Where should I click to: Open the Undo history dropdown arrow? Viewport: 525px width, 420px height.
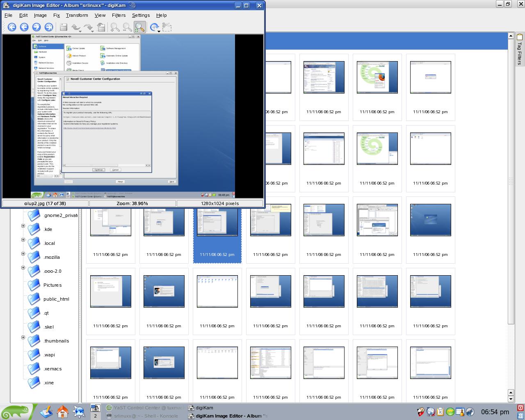point(80,31)
